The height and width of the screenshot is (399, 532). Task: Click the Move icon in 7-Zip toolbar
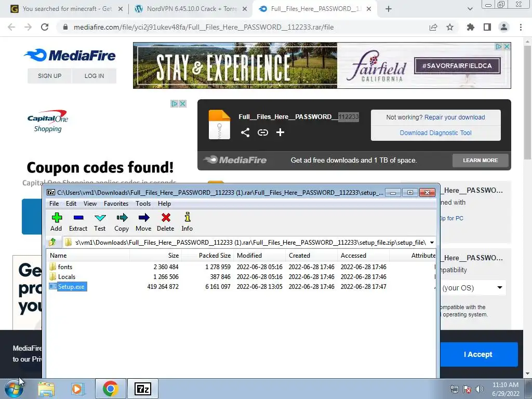143,218
